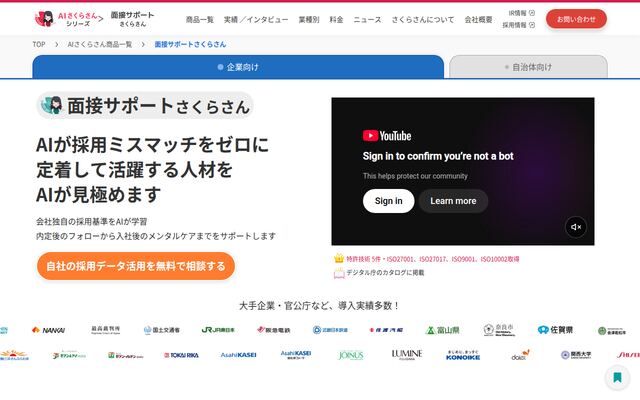
Task: Click the Sakura-san avatar beside the page title
Action: (x=52, y=106)
